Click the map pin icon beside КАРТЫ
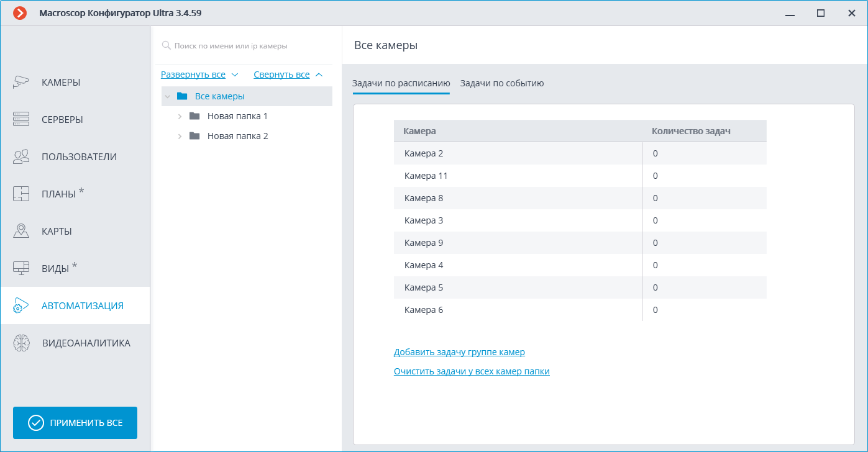Screen dimensions: 868x452 point(21,231)
